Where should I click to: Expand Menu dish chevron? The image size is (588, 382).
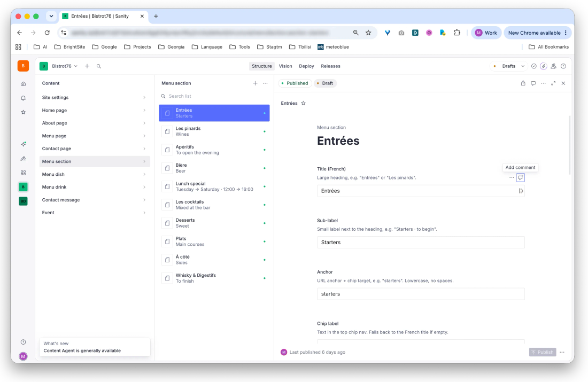click(x=144, y=174)
